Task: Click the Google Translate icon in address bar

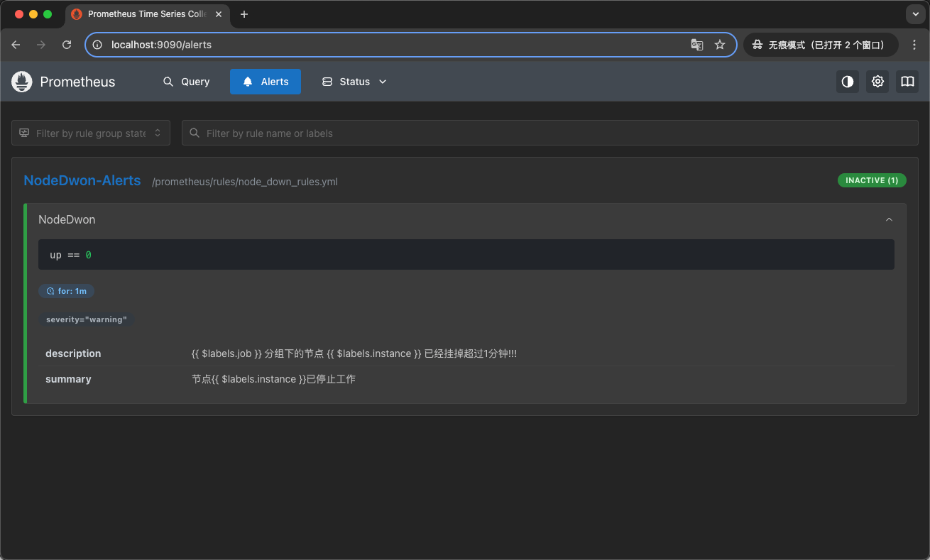Action: tap(696, 44)
